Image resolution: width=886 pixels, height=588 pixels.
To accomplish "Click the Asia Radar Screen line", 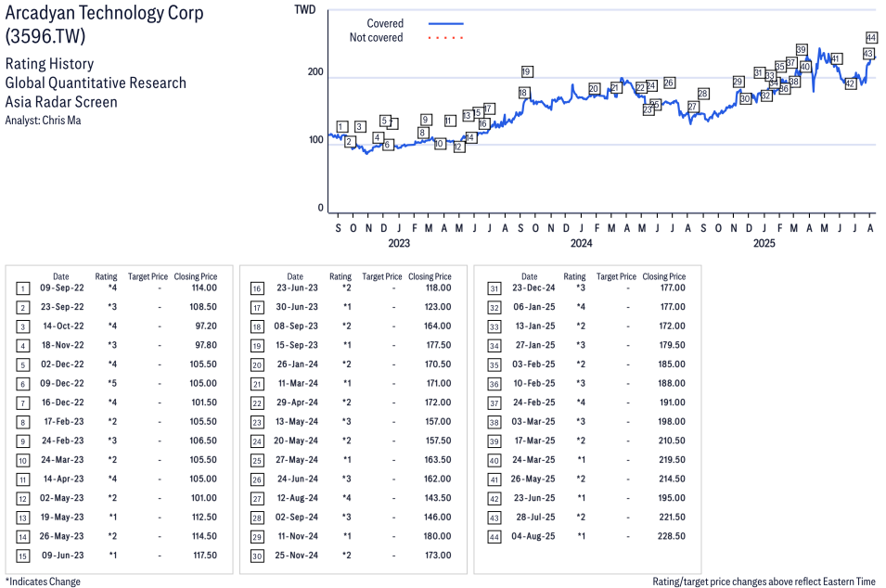I will (x=61, y=102).
